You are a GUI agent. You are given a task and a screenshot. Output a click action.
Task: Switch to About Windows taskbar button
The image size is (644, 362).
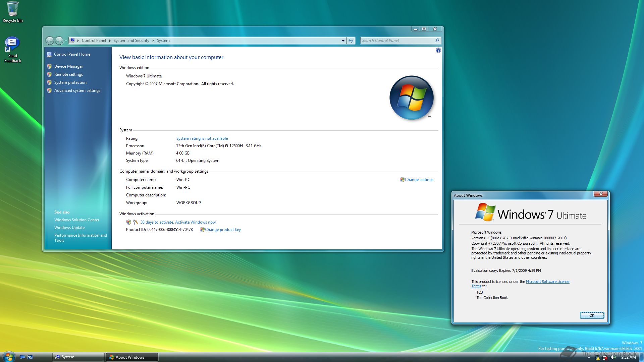pyautogui.click(x=132, y=357)
